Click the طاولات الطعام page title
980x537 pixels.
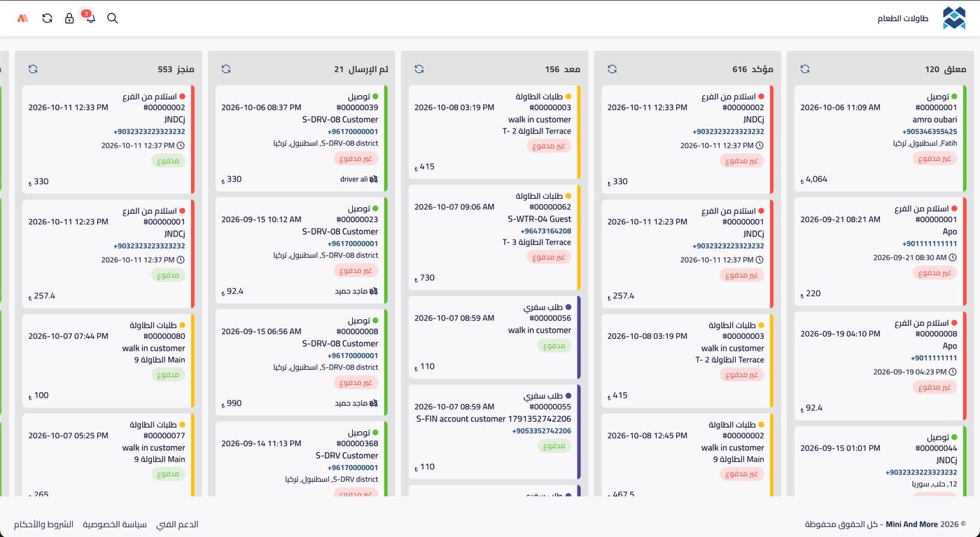903,19
